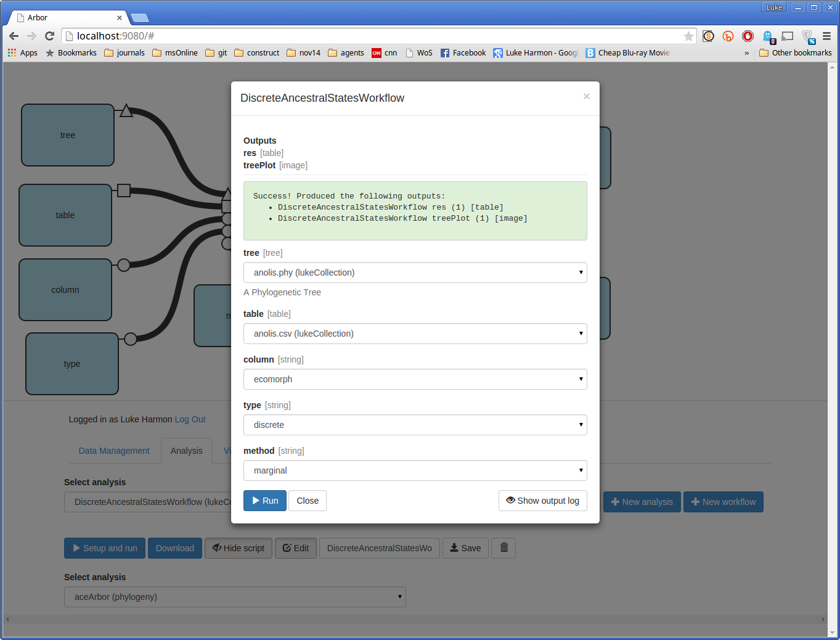This screenshot has height=640, width=840.
Task: Click the orange circular extension icon
Action: click(x=728, y=36)
